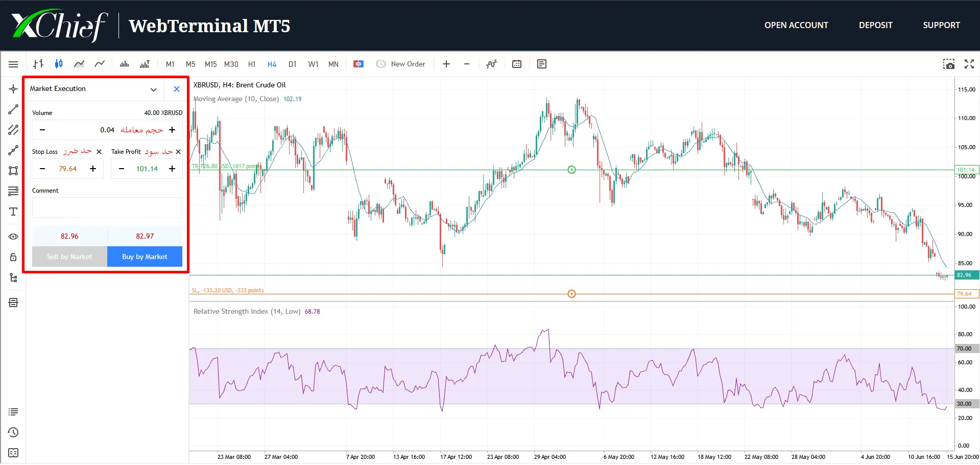The height and width of the screenshot is (465, 980).
Task: Focus the Comment input field
Action: (x=107, y=207)
